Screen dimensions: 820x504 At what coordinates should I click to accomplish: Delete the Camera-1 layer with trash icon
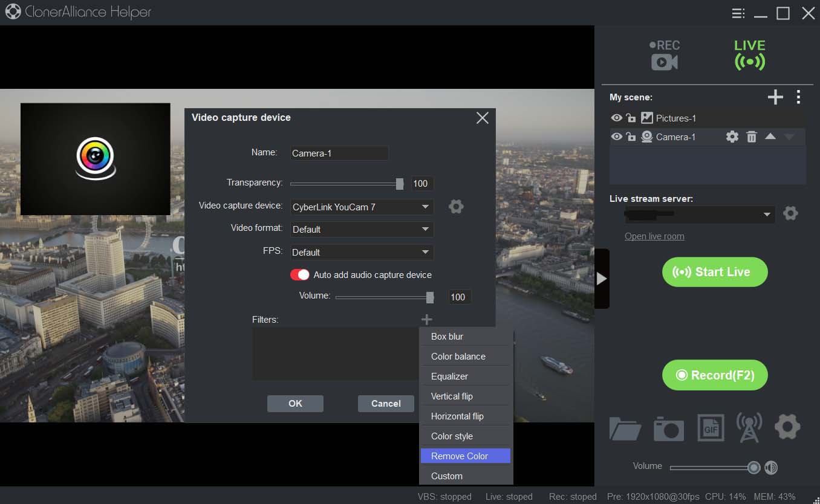(752, 137)
